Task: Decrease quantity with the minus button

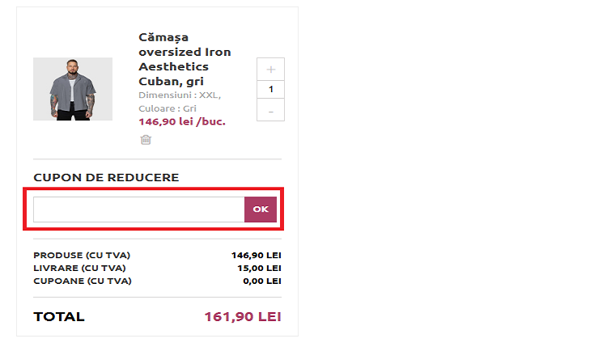Action: [270, 110]
